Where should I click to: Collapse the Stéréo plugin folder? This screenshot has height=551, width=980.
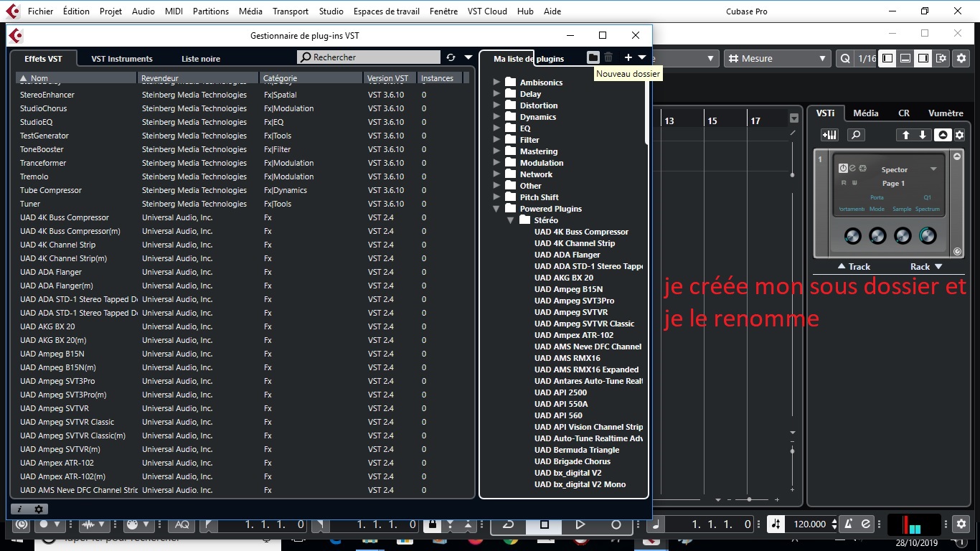(511, 220)
